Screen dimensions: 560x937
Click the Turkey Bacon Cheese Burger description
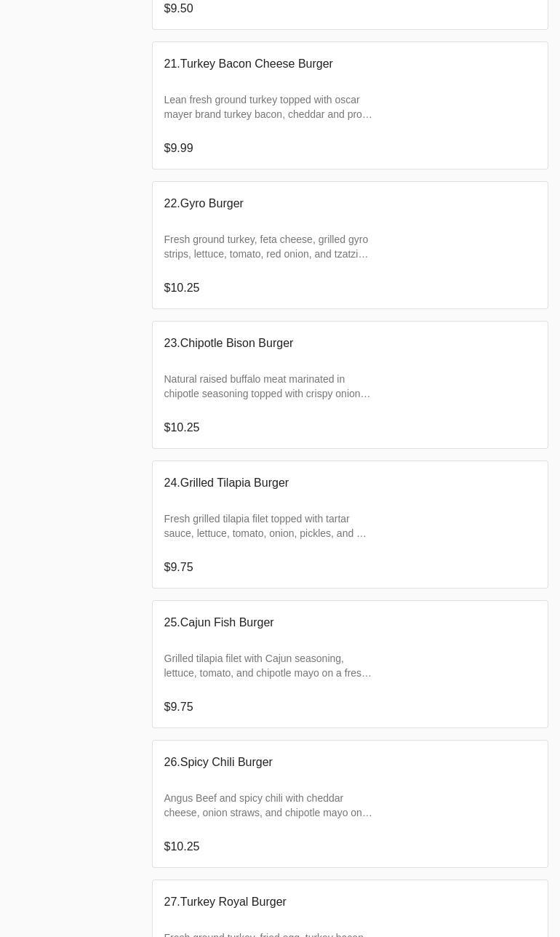coord(268,107)
